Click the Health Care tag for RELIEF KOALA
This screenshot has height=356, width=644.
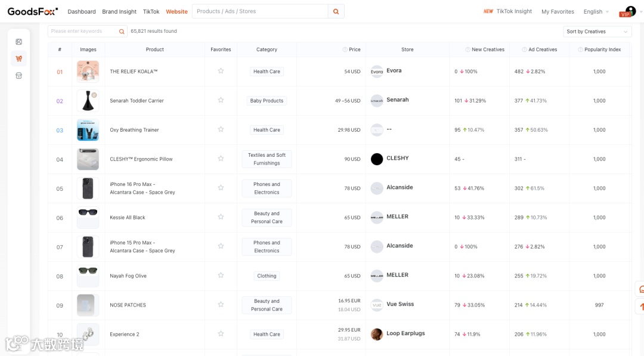pyautogui.click(x=267, y=72)
